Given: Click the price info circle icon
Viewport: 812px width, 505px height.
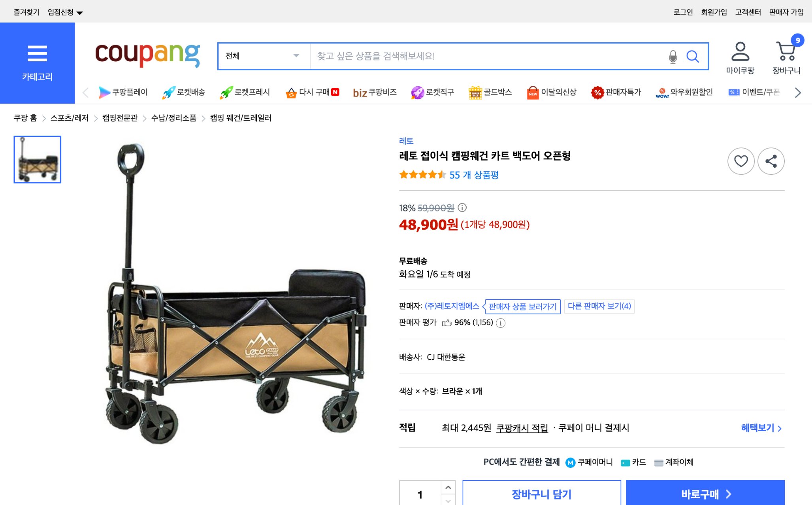Looking at the screenshot, I should point(462,208).
